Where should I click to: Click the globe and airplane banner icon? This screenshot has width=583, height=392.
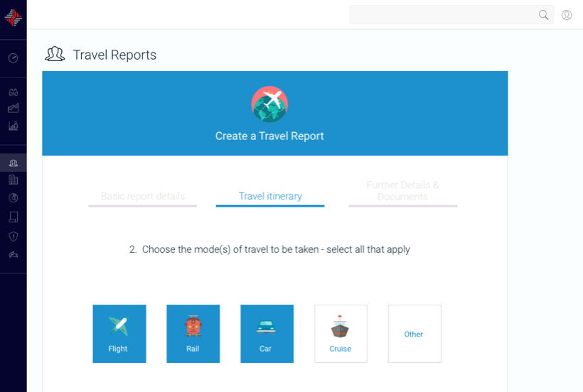coord(269,104)
